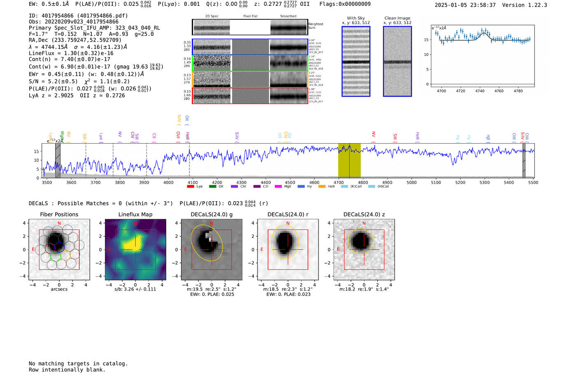Click the hatched gray band near 5460 Å
The image size is (576, 392).
tap(524, 161)
